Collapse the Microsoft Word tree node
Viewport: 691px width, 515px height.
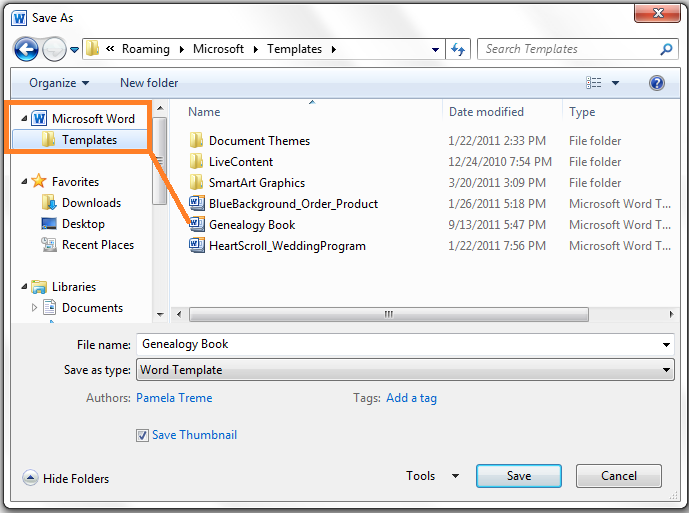pyautogui.click(x=24, y=118)
